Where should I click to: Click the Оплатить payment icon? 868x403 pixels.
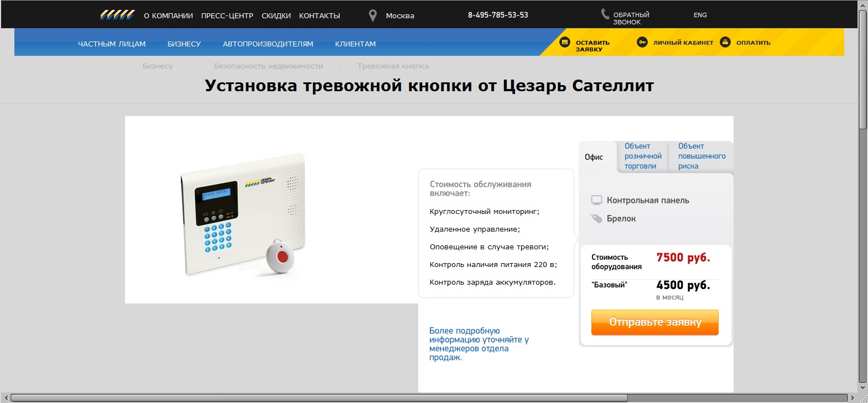coord(725,42)
